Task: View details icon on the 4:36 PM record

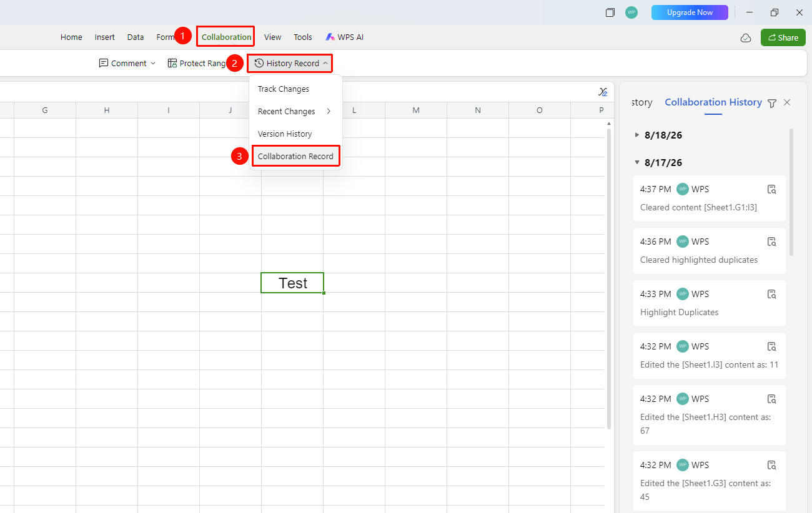Action: 771,242
